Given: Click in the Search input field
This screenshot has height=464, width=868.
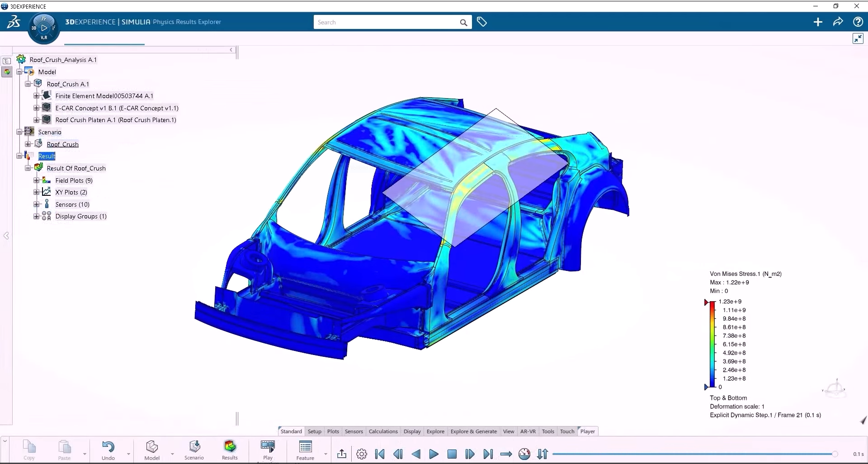Looking at the screenshot, I should [x=387, y=22].
